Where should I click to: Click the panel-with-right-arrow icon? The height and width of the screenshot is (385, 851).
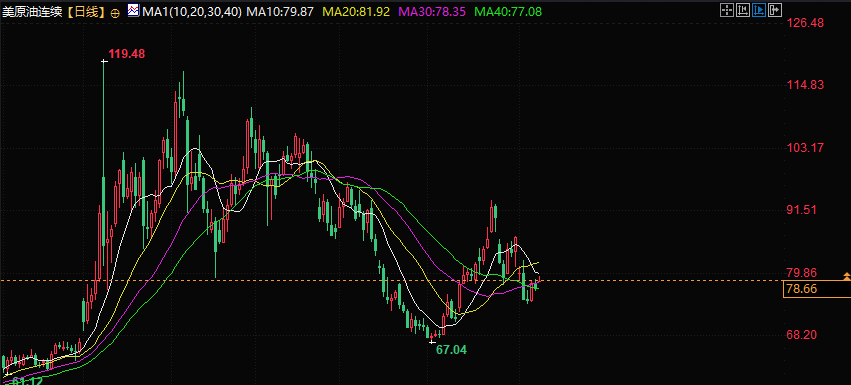click(x=776, y=10)
